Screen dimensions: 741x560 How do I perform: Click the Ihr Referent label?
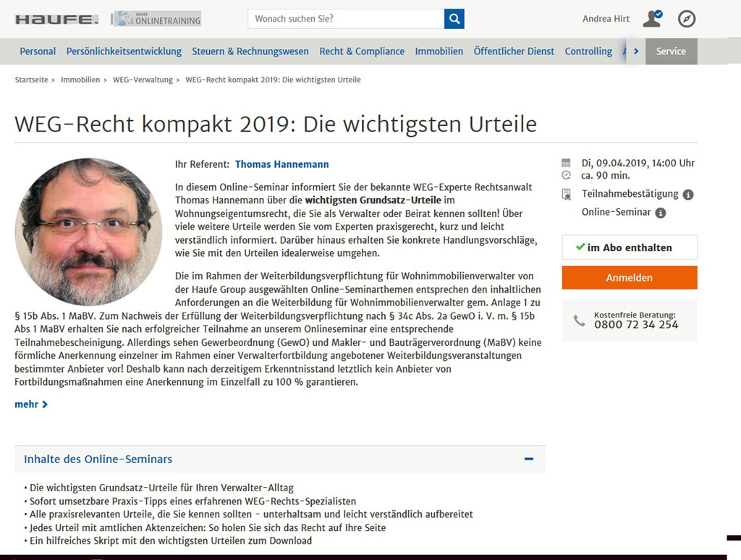(203, 164)
